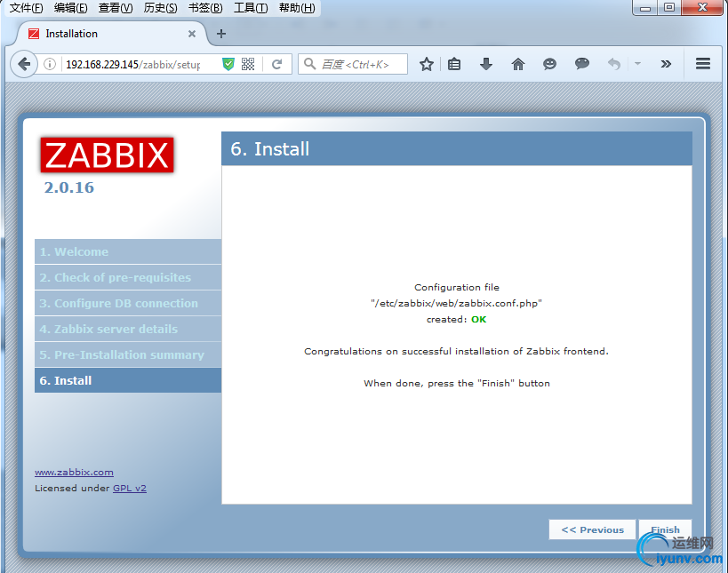The height and width of the screenshot is (573, 728).
Task: Maximize the browser window
Action: coord(669,8)
